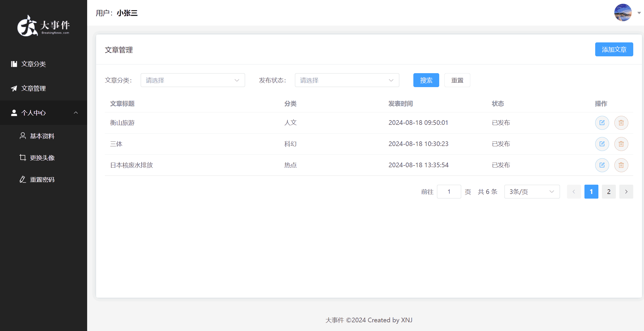Open 重置密码 in the sidebar
The width and height of the screenshot is (644, 331).
42,179
